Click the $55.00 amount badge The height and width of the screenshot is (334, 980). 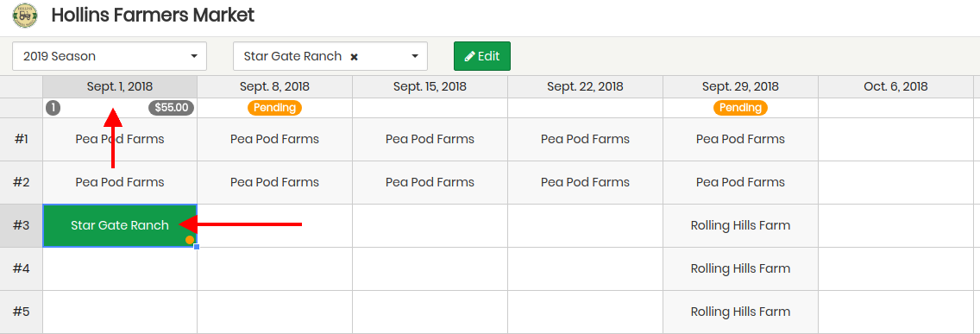click(x=172, y=108)
